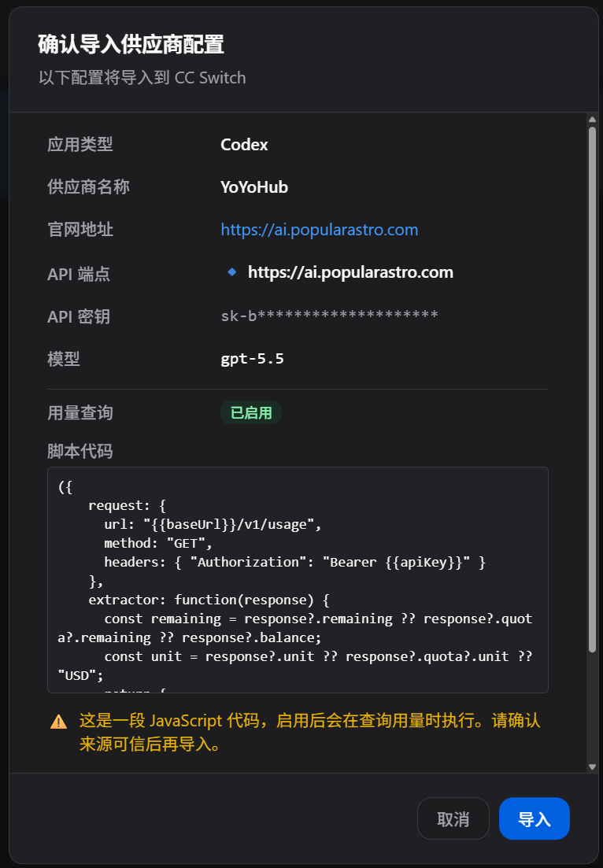Viewport: 603px width, 868px height.
Task: Click the 导入 import button
Action: tap(534, 818)
